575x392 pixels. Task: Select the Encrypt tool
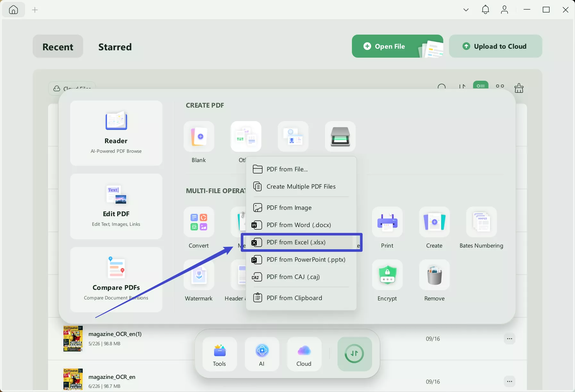387,275
